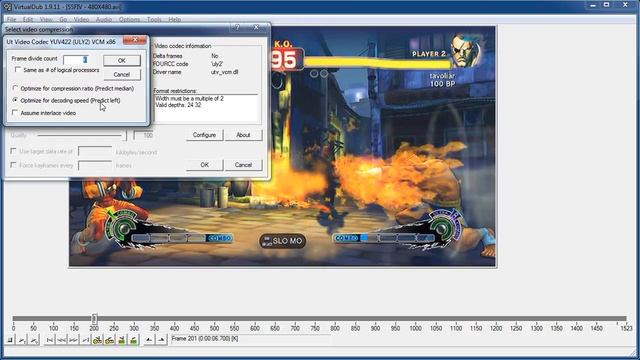This screenshot has width=640, height=360.
Task: Click the Play input preview button
Action: tap(22, 340)
